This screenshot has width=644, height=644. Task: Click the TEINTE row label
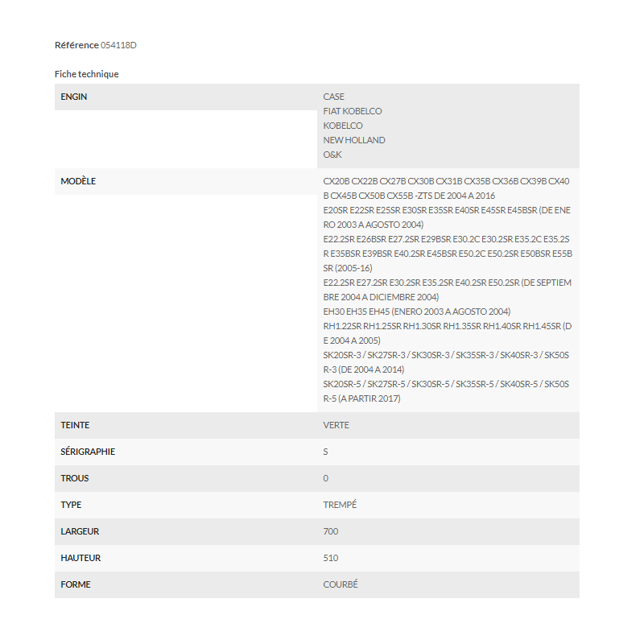click(x=75, y=425)
